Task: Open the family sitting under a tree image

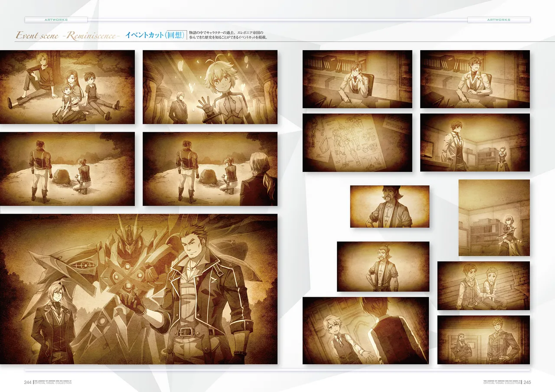Action: click(x=67, y=87)
